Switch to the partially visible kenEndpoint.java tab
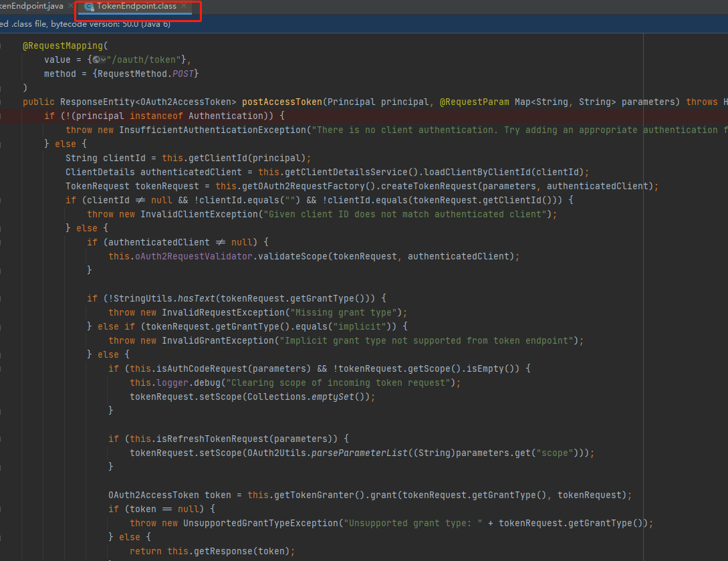This screenshot has width=728, height=561. click(x=31, y=7)
